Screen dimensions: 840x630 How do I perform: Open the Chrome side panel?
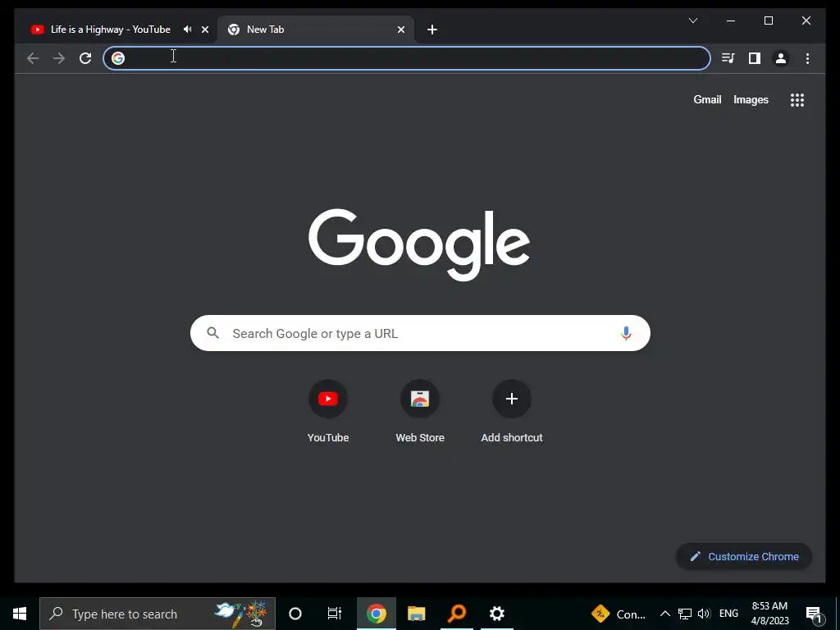tap(755, 58)
